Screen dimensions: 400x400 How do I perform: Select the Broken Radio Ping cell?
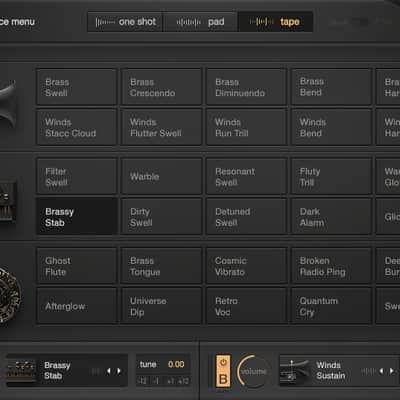point(331,266)
